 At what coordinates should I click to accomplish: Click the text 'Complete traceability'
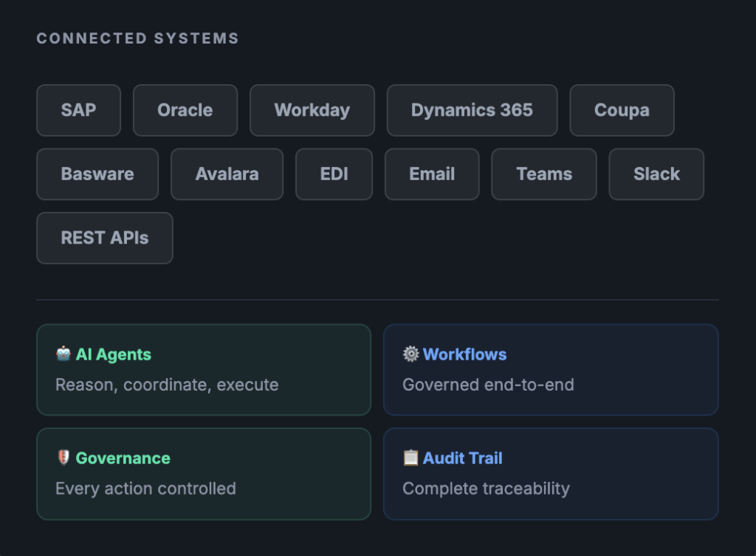pyautogui.click(x=486, y=489)
